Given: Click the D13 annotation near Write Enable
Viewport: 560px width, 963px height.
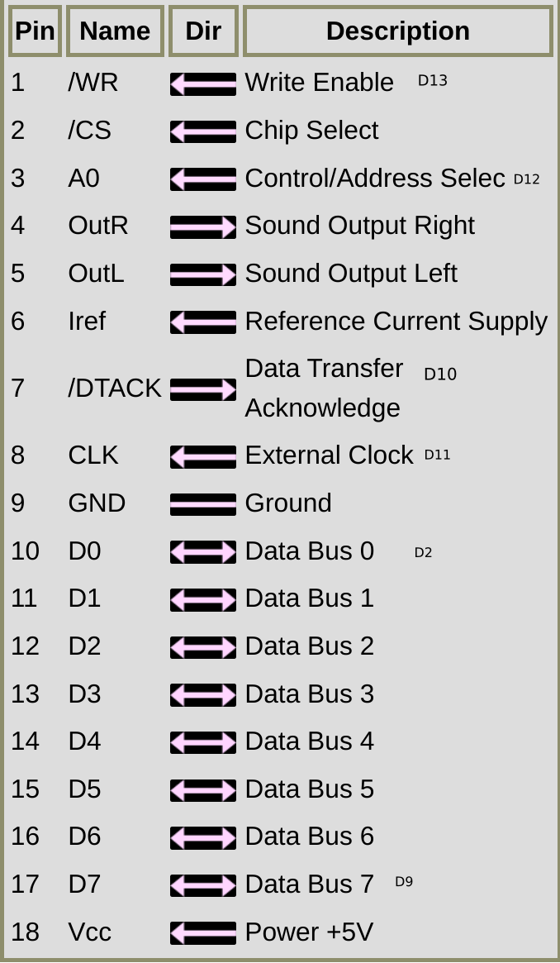Looking at the screenshot, I should point(433,80).
